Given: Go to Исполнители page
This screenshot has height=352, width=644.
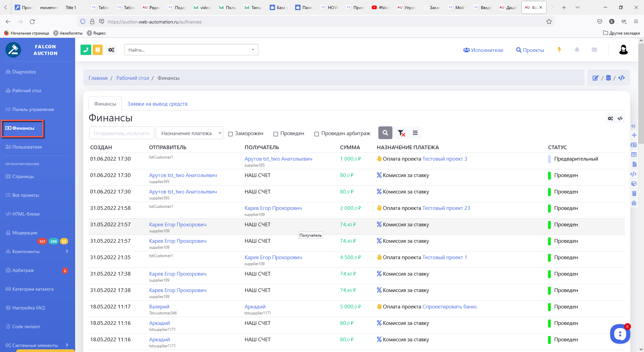Looking at the screenshot, I should tap(483, 50).
